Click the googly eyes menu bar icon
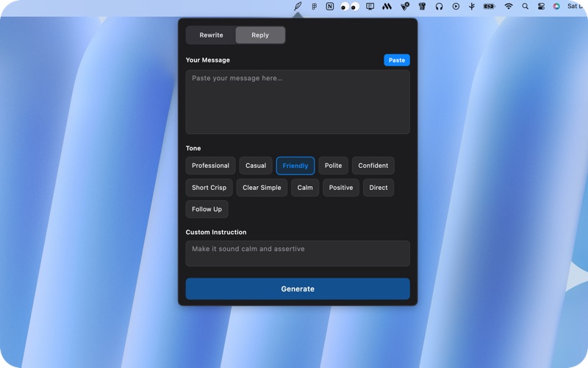The height and width of the screenshot is (368, 588). pyautogui.click(x=350, y=7)
